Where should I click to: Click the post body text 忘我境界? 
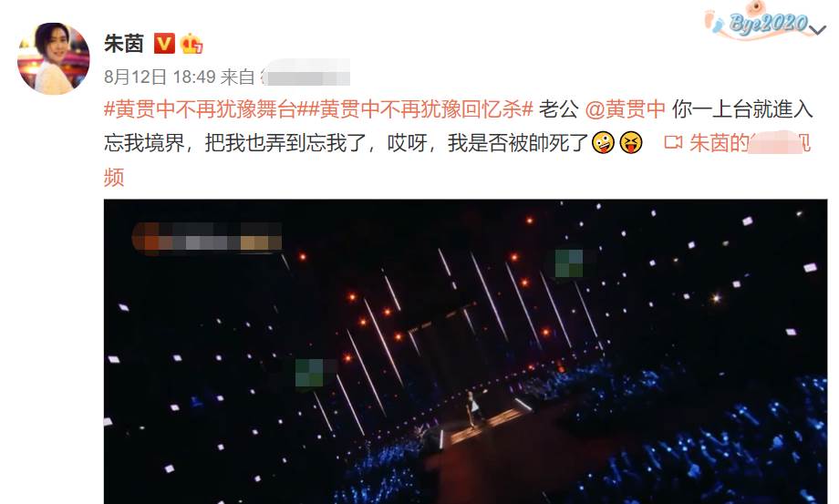[x=144, y=143]
